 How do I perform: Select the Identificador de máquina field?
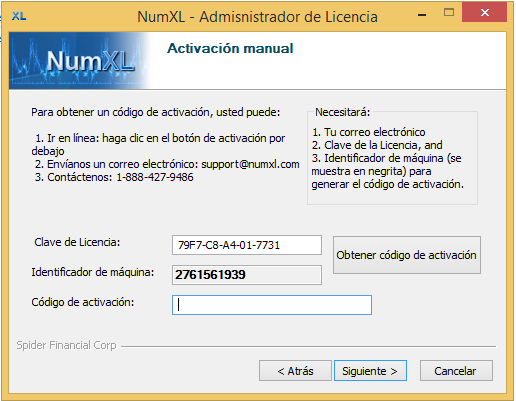click(x=247, y=275)
